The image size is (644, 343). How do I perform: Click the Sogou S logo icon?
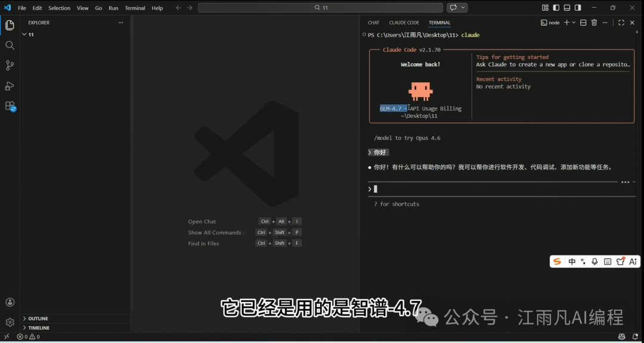pos(558,262)
